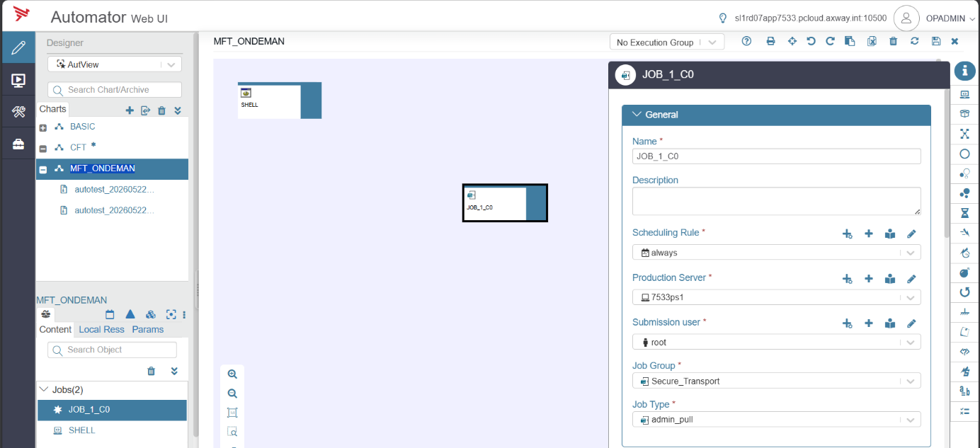Image resolution: width=980 pixels, height=448 pixels.
Task: Click the print icon in chart toolbar
Action: [770, 41]
